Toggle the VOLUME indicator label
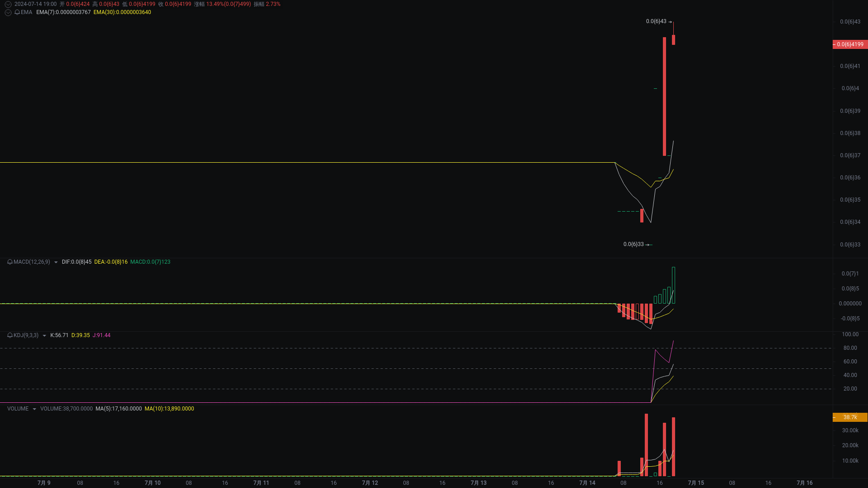This screenshot has height=488, width=868. pos(17,409)
